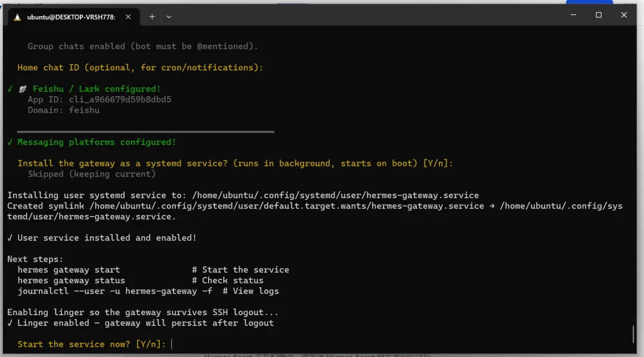
Task: Close the terminal window
Action: [x=624, y=15]
